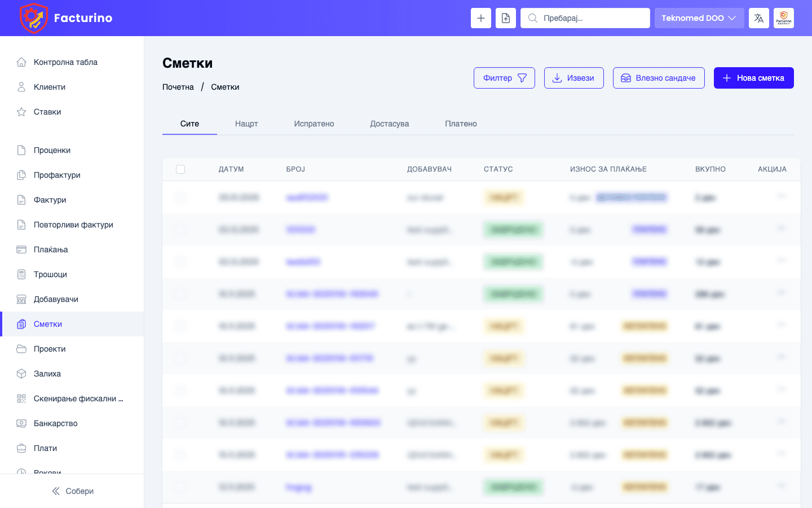Click the Извези export button
The image size is (812, 508).
pyautogui.click(x=573, y=78)
